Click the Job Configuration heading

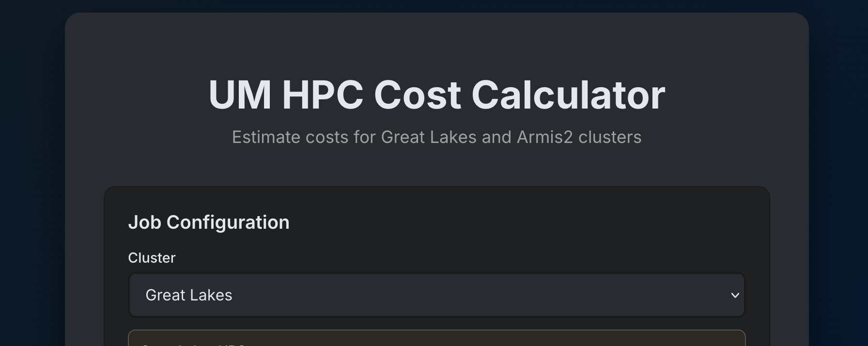click(x=209, y=221)
